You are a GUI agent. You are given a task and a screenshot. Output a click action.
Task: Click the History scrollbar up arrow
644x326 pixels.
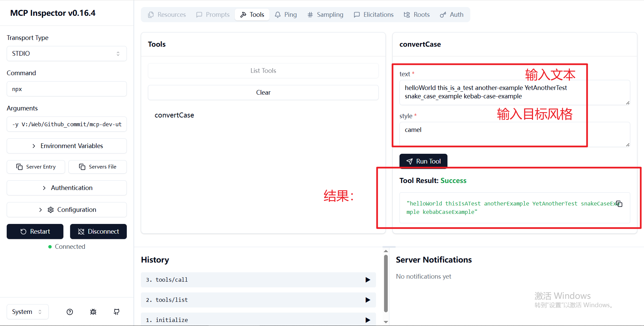[x=386, y=251]
